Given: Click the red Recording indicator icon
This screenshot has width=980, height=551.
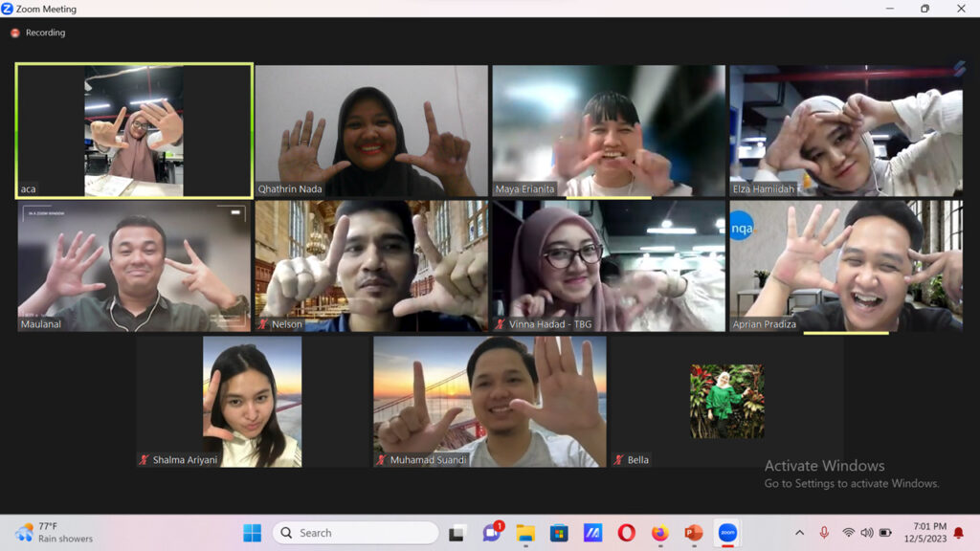Looking at the screenshot, I should 15,33.
